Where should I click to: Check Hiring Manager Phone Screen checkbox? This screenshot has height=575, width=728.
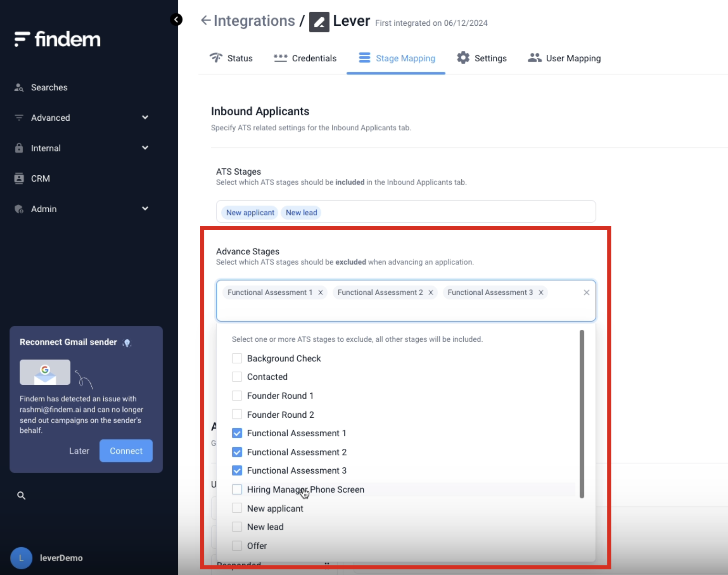(x=237, y=489)
